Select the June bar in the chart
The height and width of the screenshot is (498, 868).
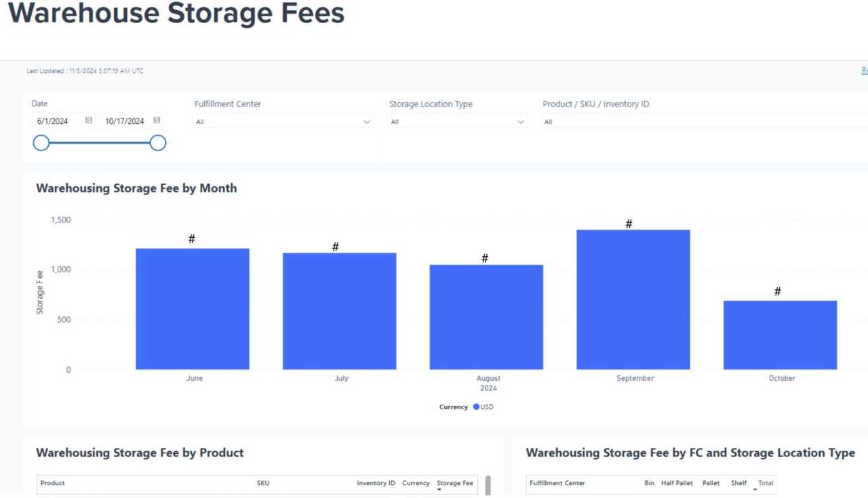[193, 309]
